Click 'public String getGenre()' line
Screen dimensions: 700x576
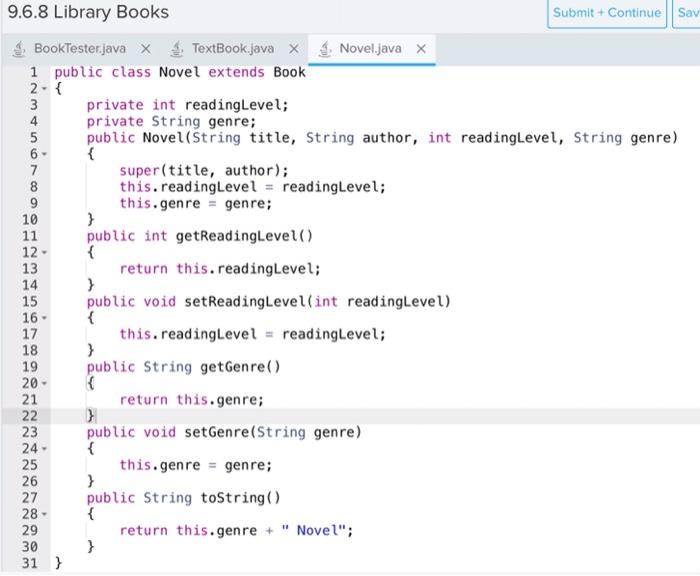pos(183,367)
